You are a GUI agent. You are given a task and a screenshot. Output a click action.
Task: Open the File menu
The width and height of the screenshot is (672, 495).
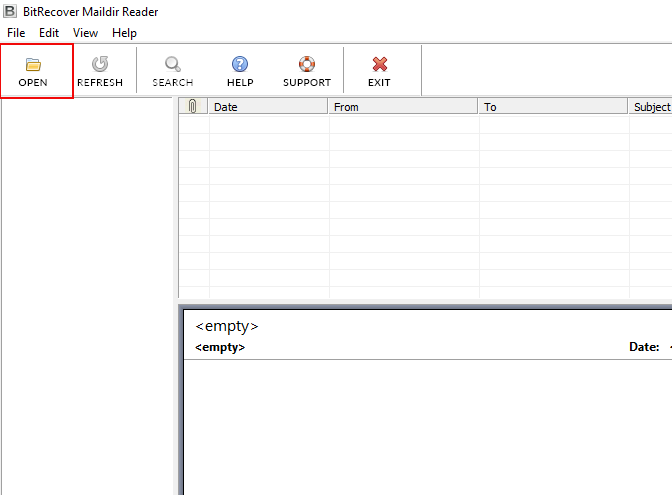tap(16, 33)
